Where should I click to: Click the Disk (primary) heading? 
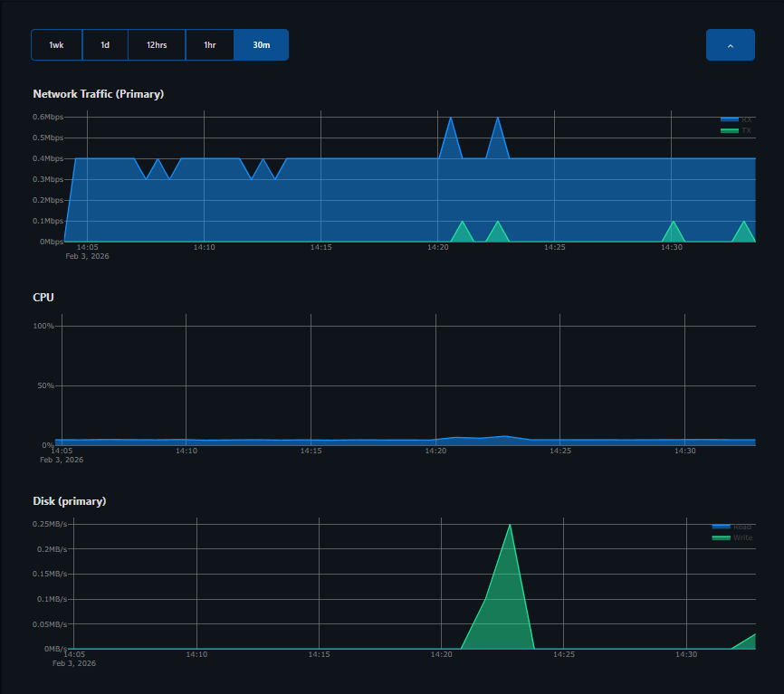coord(70,501)
